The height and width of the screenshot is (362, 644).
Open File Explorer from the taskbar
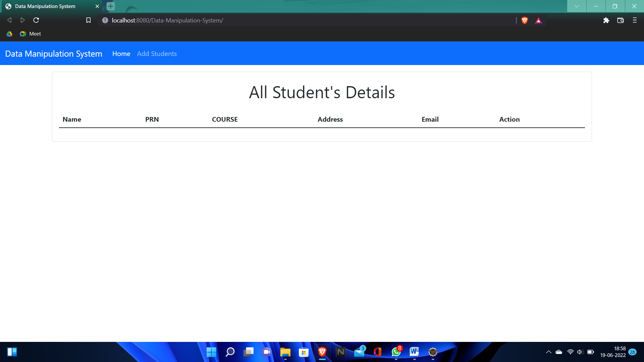pyautogui.click(x=285, y=352)
